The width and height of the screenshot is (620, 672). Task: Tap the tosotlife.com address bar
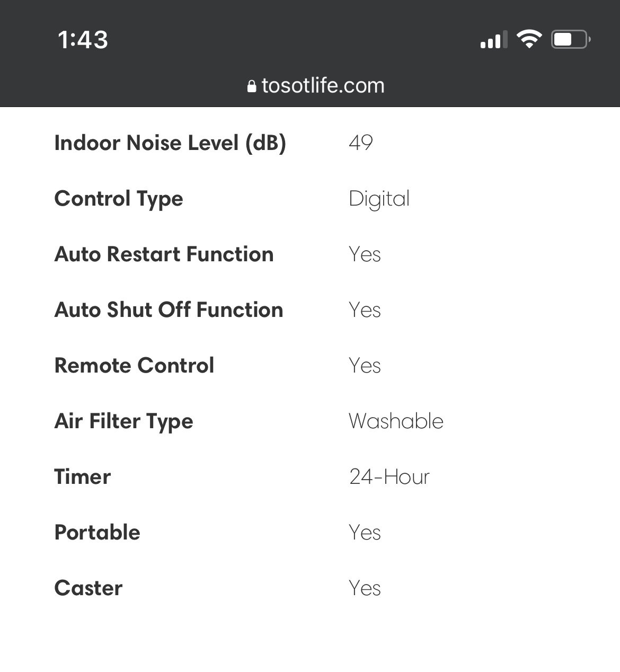click(x=316, y=86)
